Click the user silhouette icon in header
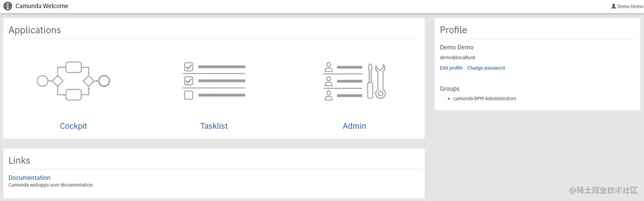The image size is (644, 201). coord(613,6)
